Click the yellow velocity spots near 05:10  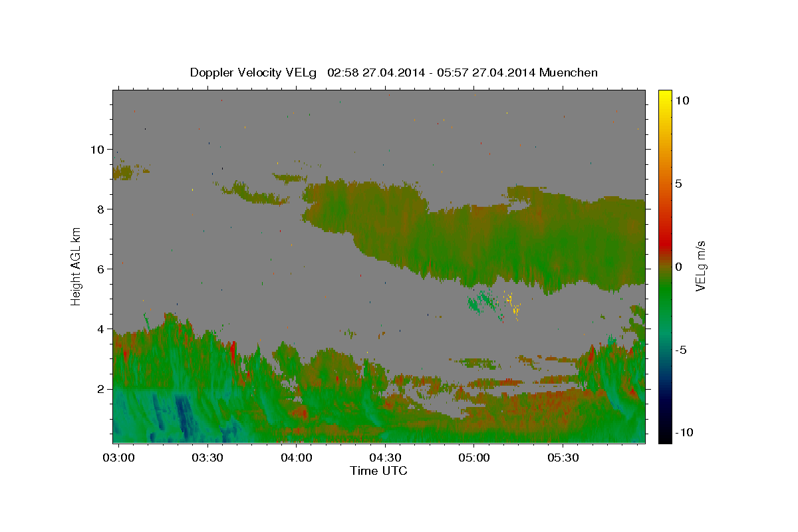pyautogui.click(x=512, y=305)
